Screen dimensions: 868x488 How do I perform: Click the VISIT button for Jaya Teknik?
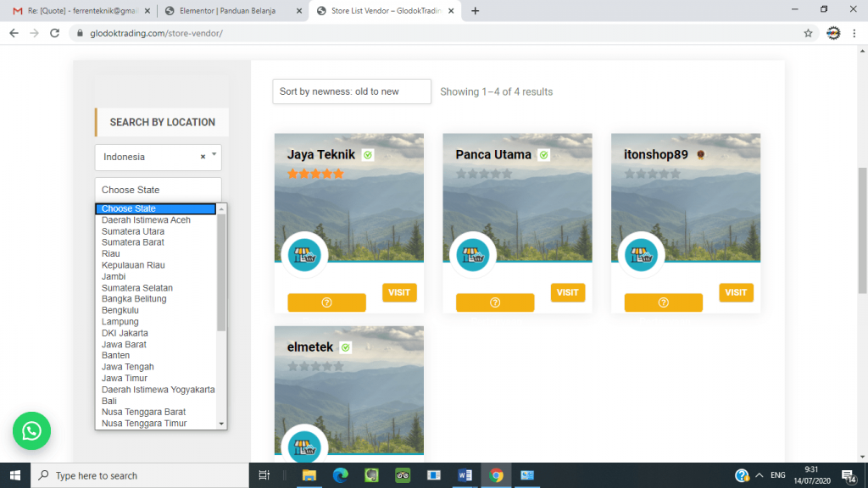pos(399,292)
